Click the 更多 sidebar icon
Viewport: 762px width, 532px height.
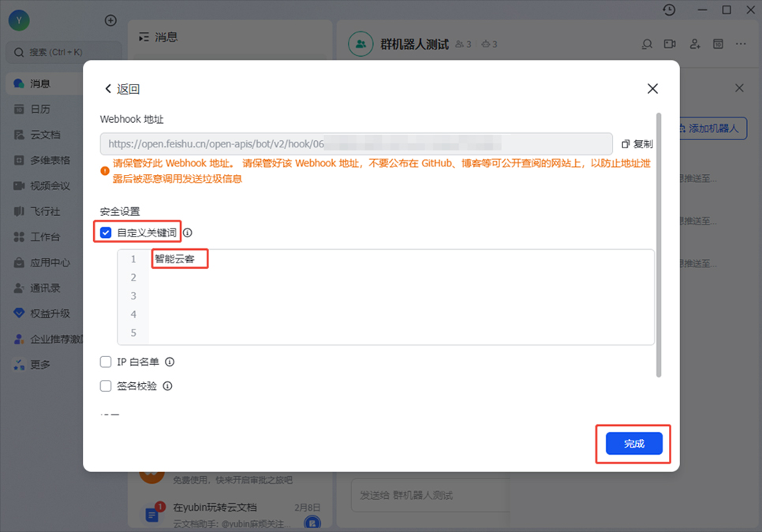(19, 365)
